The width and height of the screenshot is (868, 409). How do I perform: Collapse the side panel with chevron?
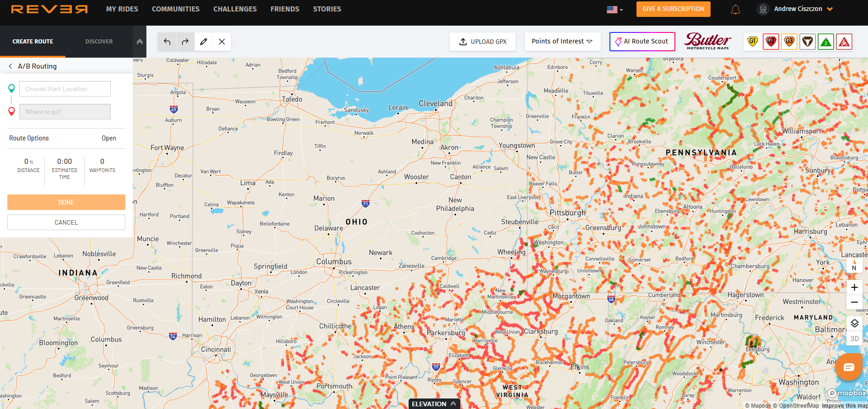(140, 42)
